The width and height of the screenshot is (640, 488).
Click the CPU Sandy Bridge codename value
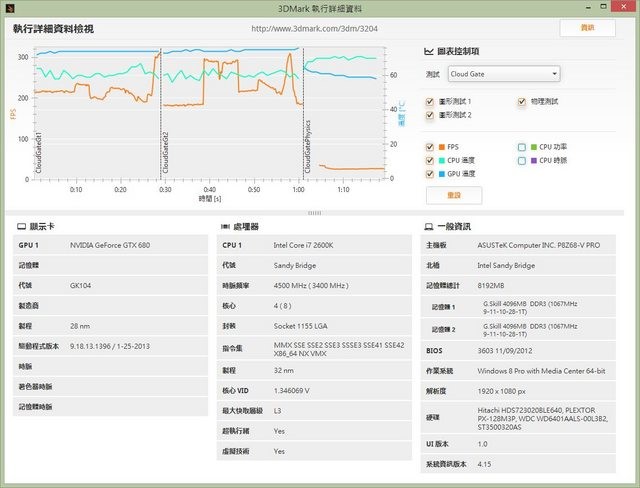tap(295, 266)
